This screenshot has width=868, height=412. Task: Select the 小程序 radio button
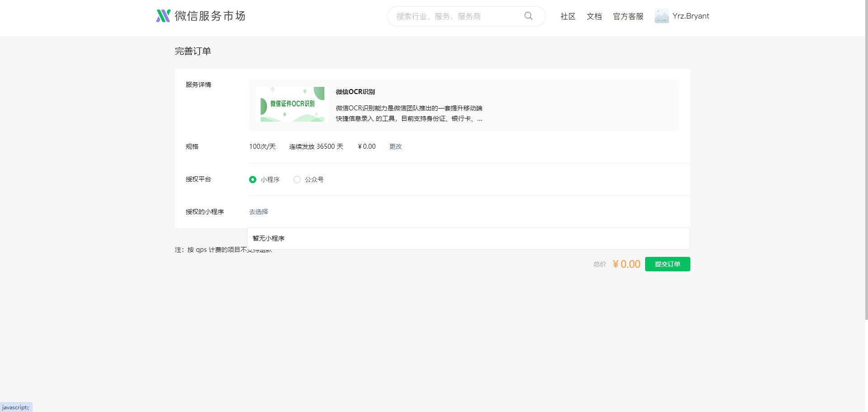coord(253,180)
